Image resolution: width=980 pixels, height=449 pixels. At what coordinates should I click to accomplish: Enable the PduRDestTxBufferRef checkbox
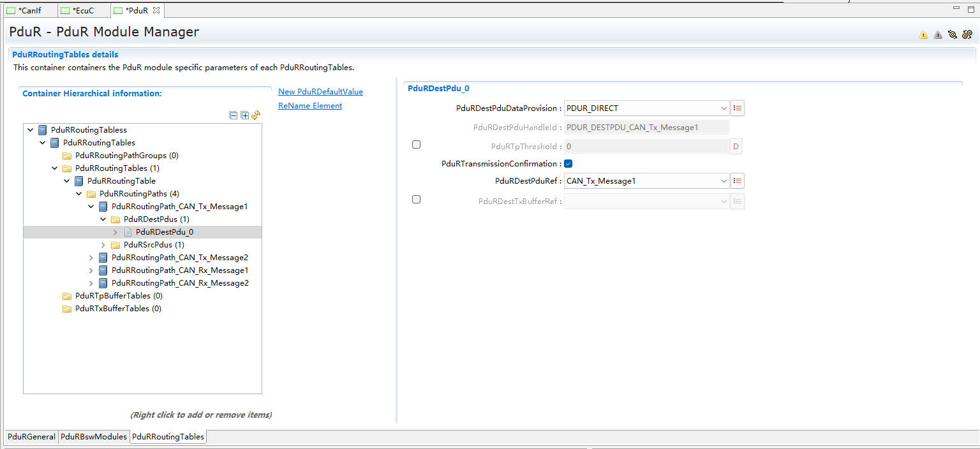(416, 200)
